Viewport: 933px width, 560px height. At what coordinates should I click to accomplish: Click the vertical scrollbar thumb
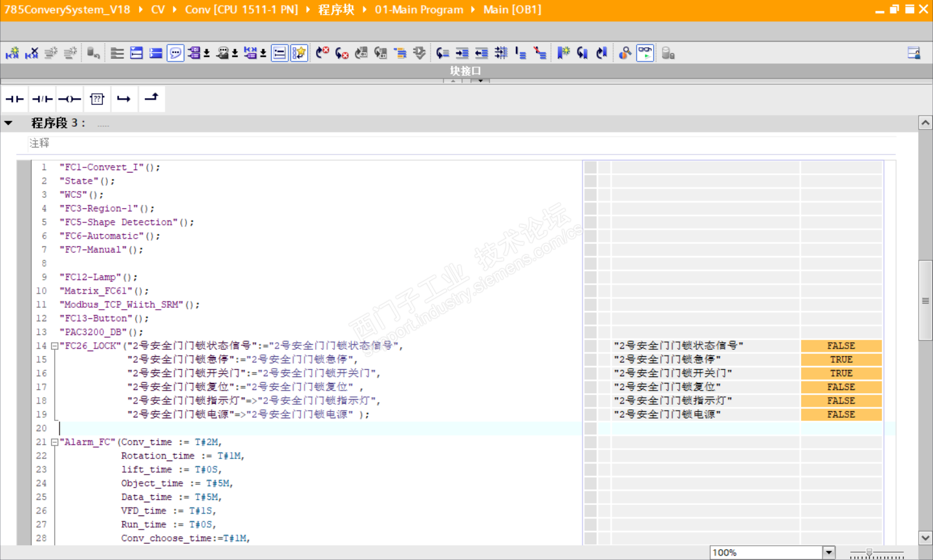[x=925, y=300]
